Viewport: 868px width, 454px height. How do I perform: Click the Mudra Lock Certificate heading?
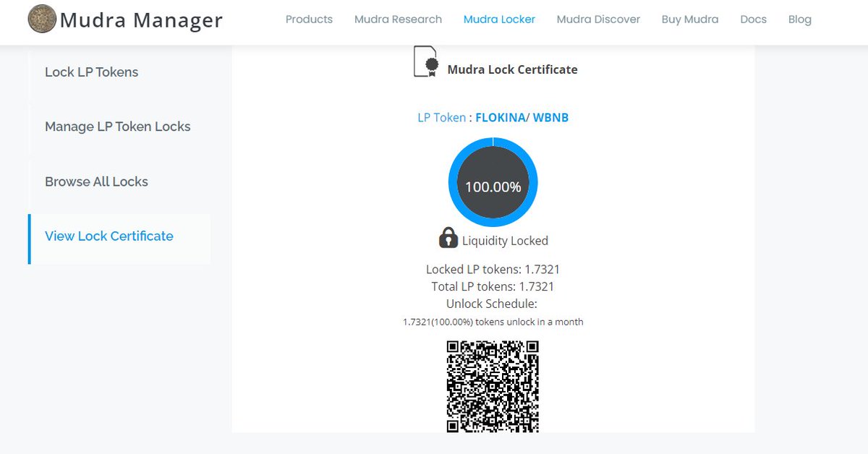tap(512, 69)
